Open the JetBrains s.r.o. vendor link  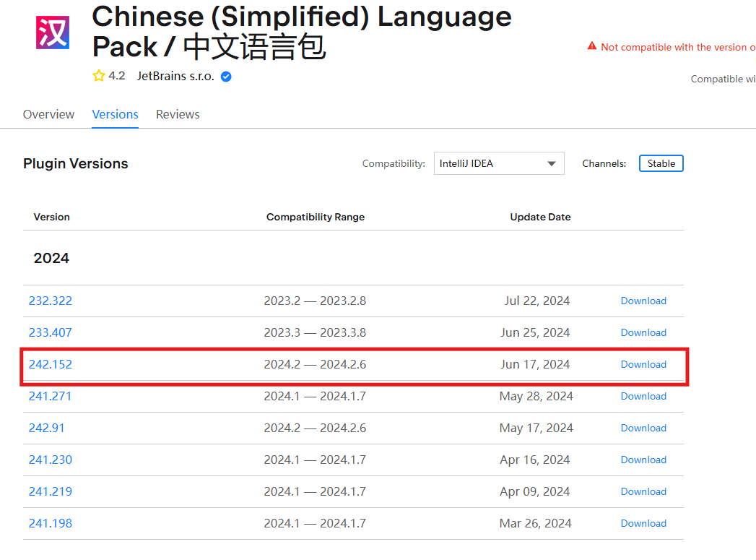pos(175,76)
